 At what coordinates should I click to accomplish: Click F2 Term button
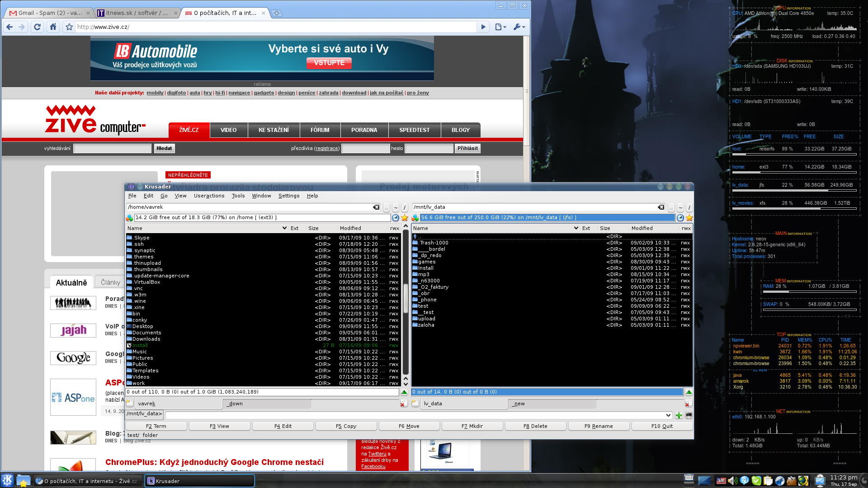click(x=156, y=426)
